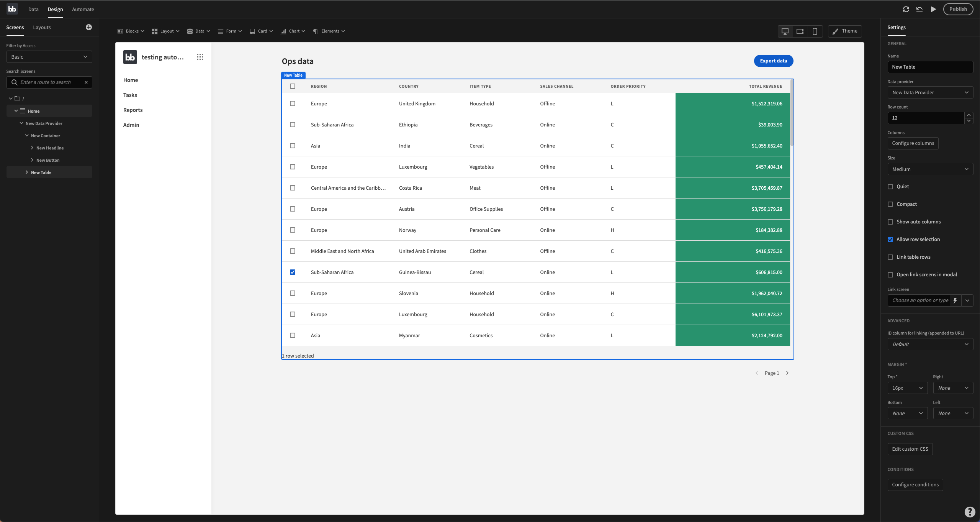Click the add screen plus icon
The width and height of the screenshot is (980, 522).
tap(89, 27)
